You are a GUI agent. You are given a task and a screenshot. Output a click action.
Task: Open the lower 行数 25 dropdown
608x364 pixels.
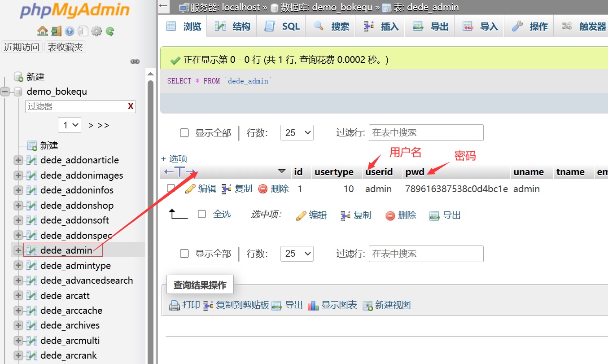pos(297,254)
